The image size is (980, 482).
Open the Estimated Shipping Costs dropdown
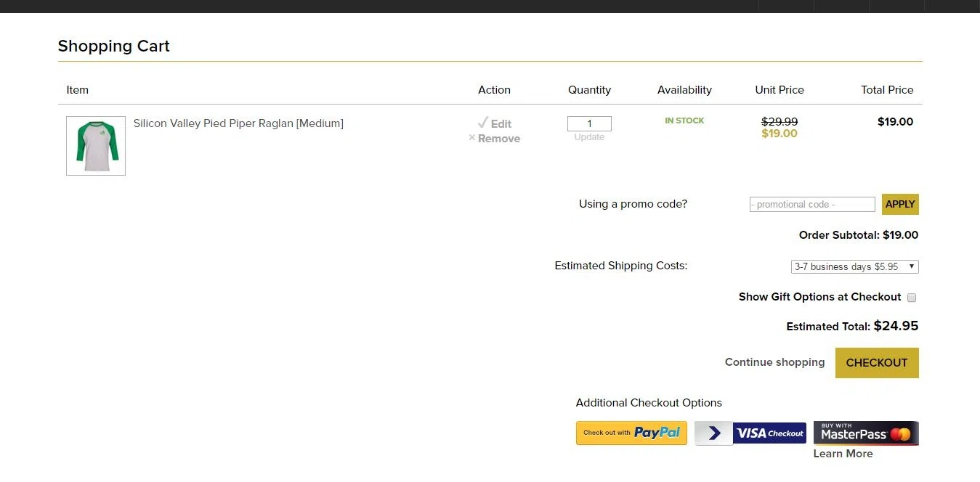point(854,266)
